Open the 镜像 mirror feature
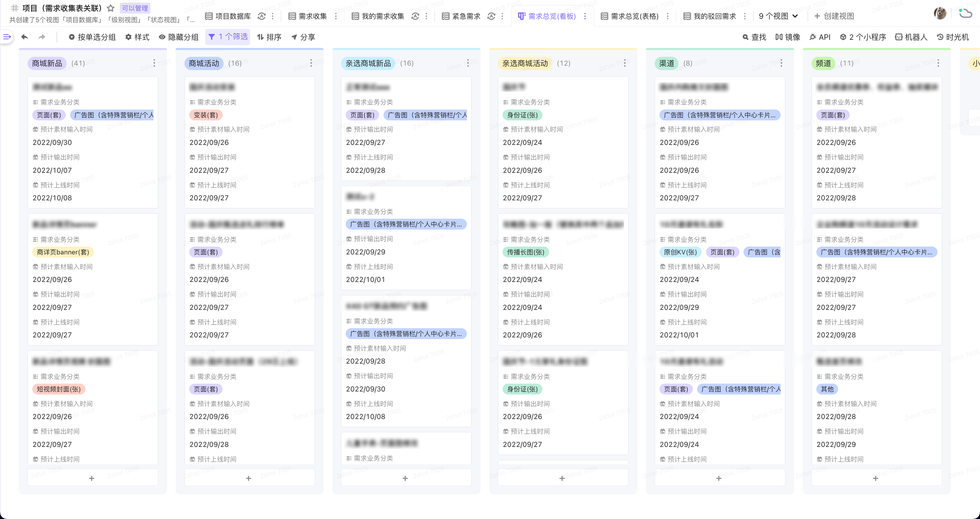980x519 pixels. [x=787, y=37]
